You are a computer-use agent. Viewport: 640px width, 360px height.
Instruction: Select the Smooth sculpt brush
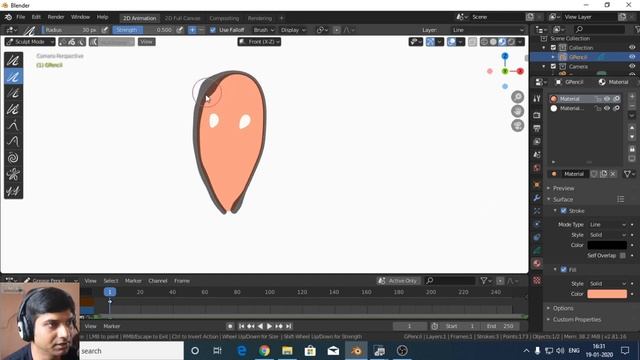click(x=13, y=60)
